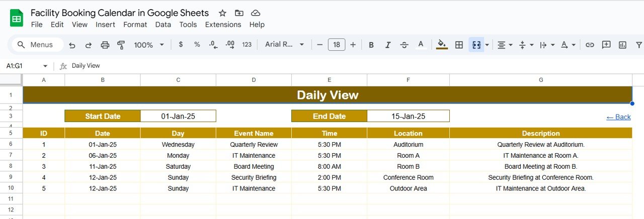Click the Insert link icon
The height and width of the screenshot is (219, 644).
590,45
